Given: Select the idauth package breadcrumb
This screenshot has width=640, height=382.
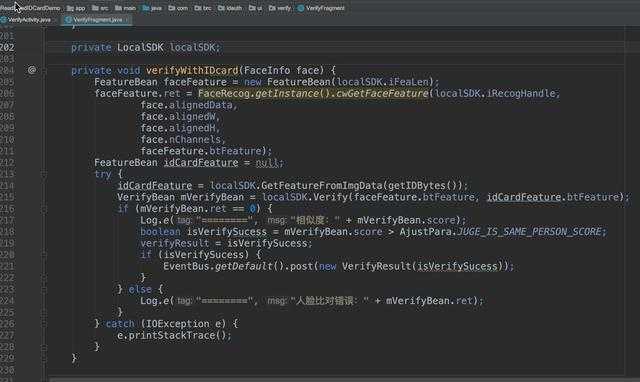Looking at the screenshot, I should 230,8.
